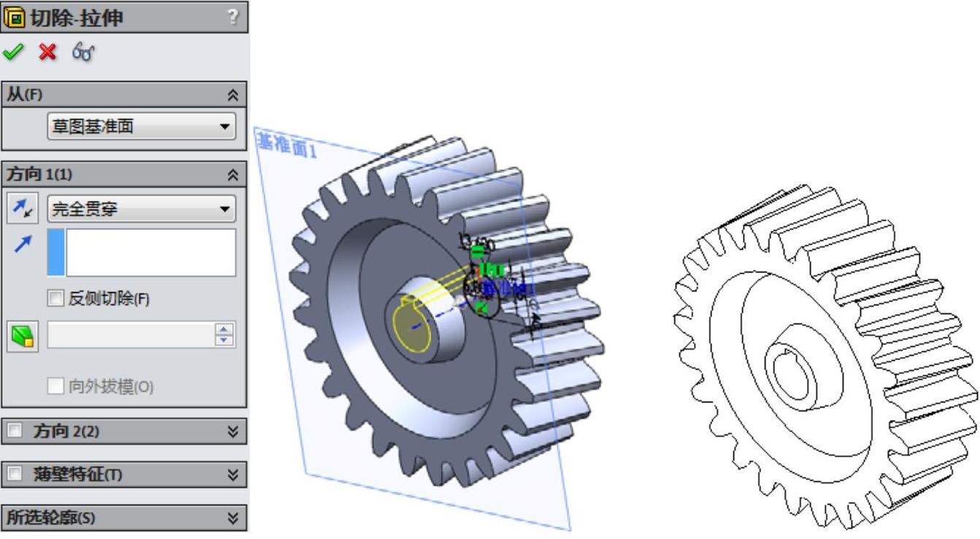Open the 完全贯穿 end condition dropdown
This screenshot has width=980, height=539.
click(x=142, y=210)
